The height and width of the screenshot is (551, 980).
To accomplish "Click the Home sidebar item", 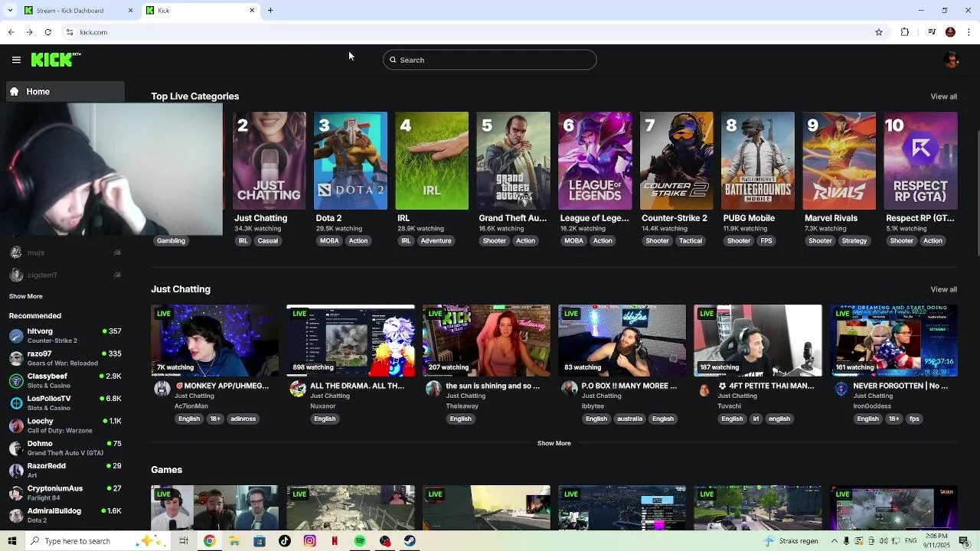I will [64, 91].
